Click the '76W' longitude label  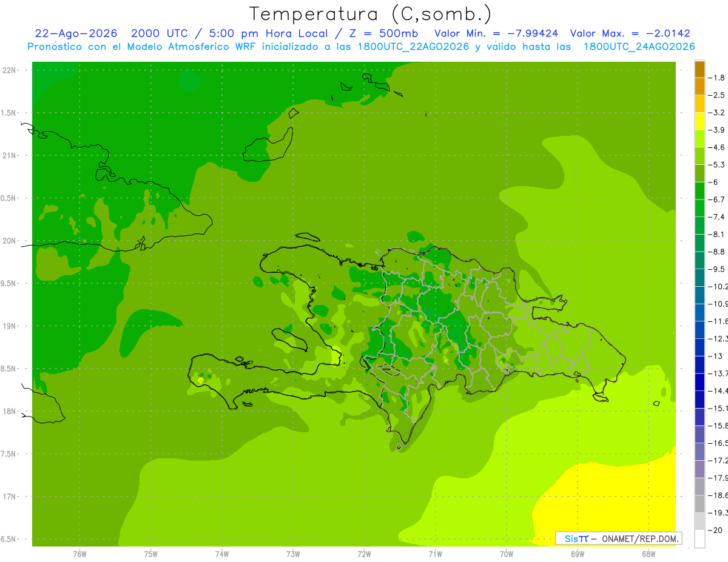[x=79, y=554]
